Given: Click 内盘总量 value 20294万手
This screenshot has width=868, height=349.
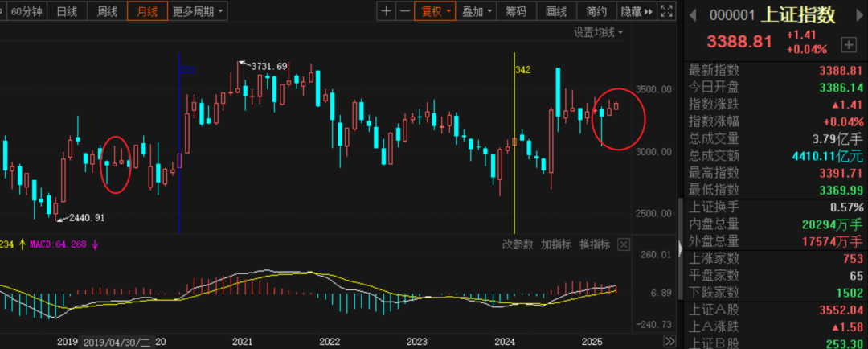Looking at the screenshot, I should click(x=833, y=224).
